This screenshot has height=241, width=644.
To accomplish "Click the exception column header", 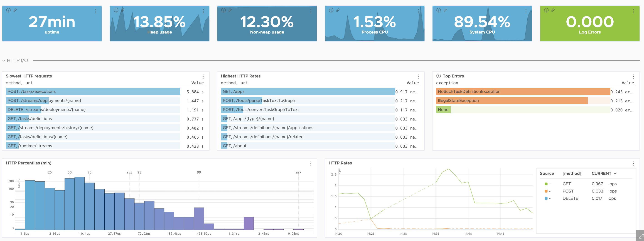I will pyautogui.click(x=447, y=83).
